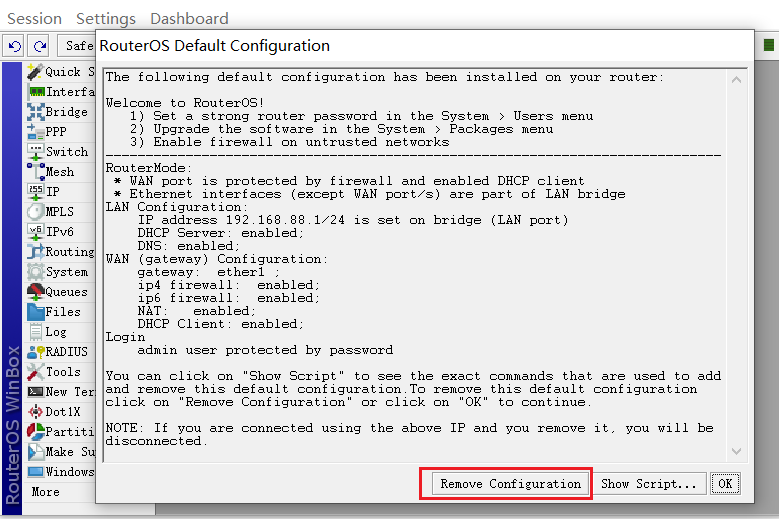
Task: Expand the System submenu in sidebar
Action: [x=66, y=272]
